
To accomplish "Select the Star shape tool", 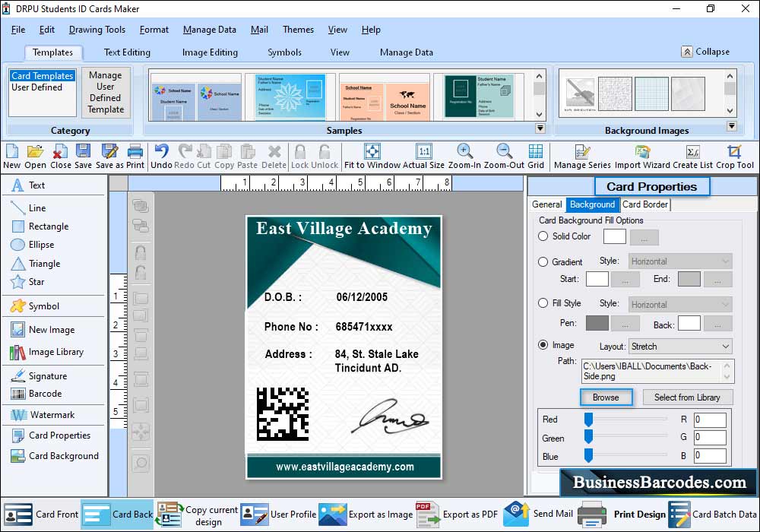I will pyautogui.click(x=27, y=281).
